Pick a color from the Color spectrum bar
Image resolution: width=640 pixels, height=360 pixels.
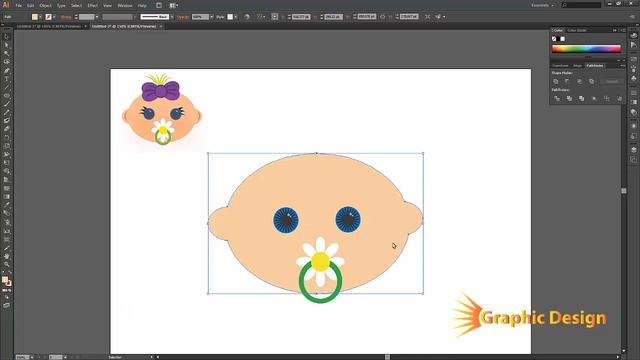click(586, 49)
